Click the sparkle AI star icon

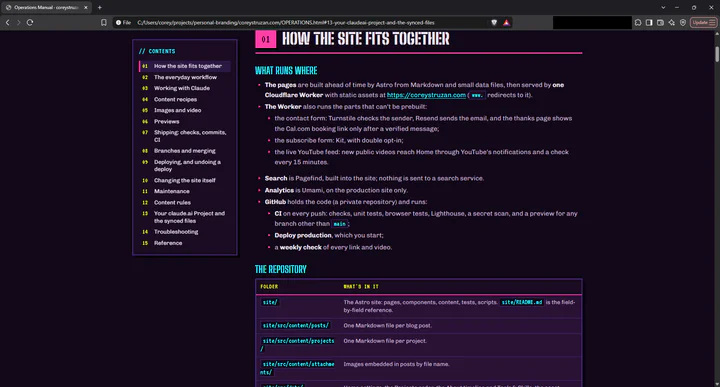(671, 22)
